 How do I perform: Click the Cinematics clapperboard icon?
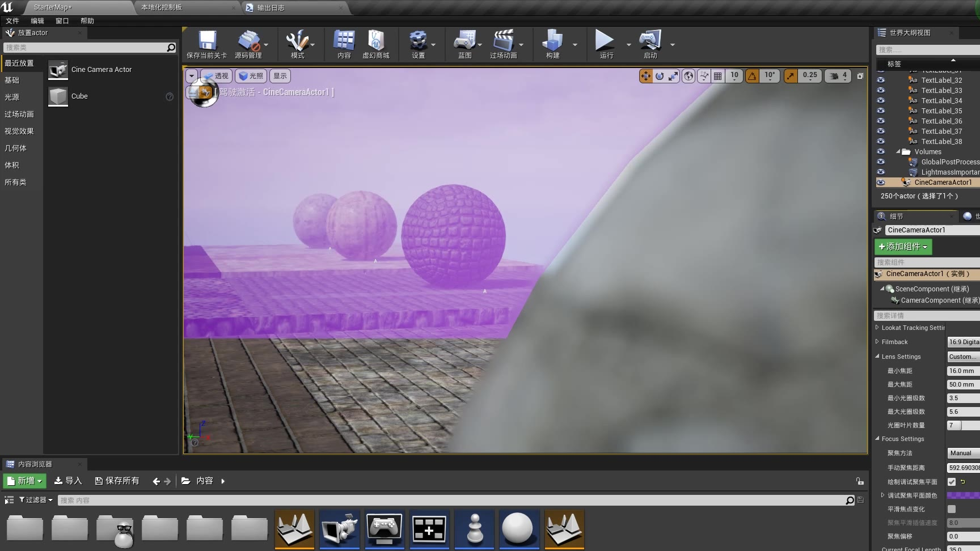point(503,41)
